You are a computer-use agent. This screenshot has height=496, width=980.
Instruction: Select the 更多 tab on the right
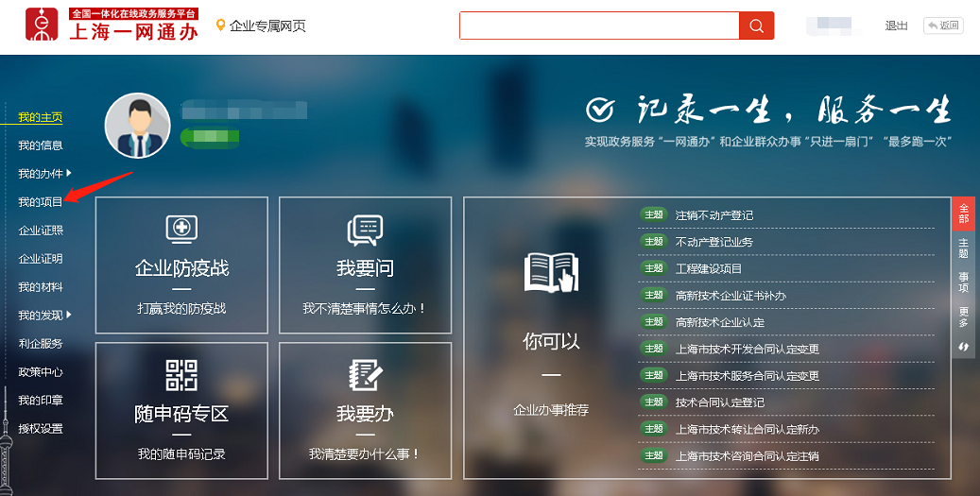coord(963,316)
